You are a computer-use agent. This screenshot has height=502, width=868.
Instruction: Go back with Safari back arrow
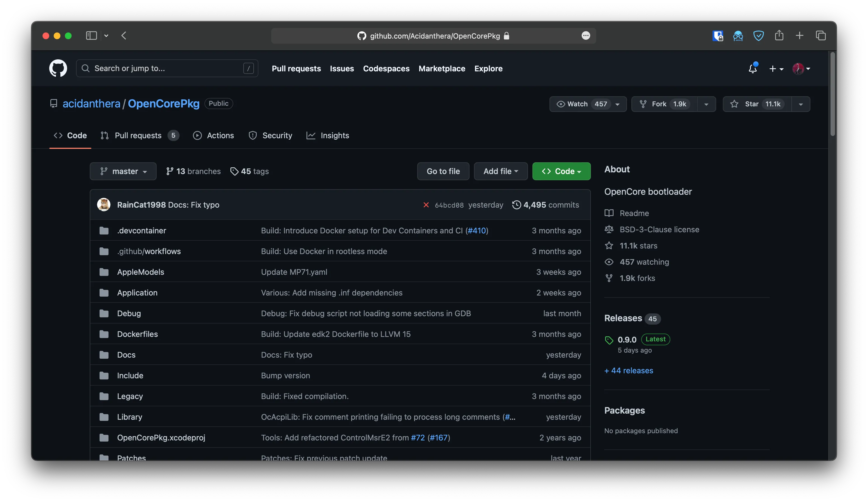point(124,36)
